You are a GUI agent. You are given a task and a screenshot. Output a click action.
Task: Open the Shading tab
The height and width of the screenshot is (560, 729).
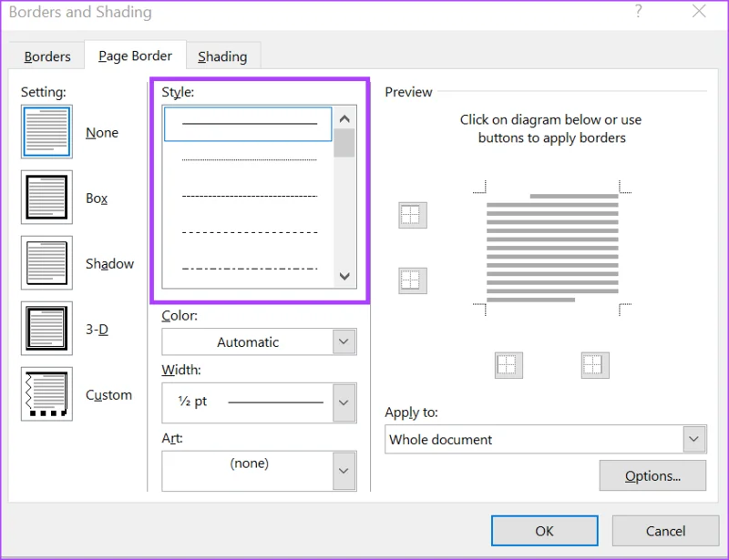click(222, 56)
